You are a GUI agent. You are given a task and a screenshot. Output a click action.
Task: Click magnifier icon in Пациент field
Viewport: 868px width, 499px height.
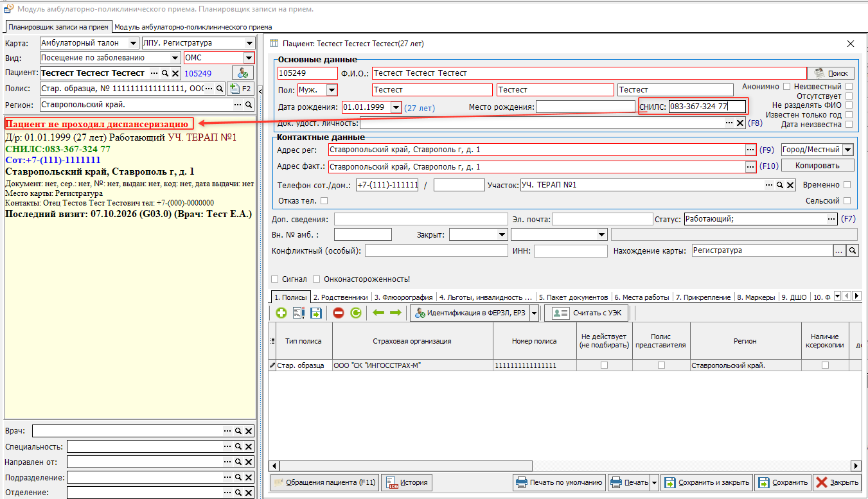[164, 73]
